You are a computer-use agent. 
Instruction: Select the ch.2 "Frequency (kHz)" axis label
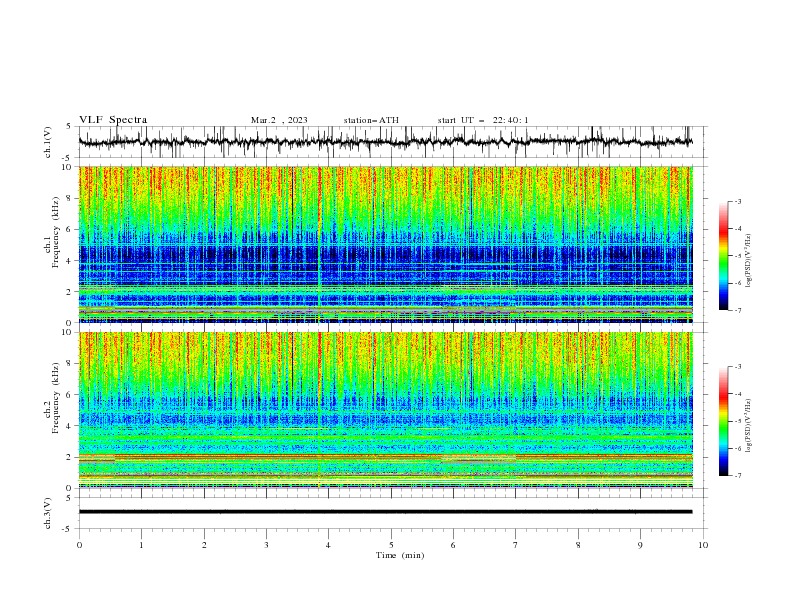[56, 398]
